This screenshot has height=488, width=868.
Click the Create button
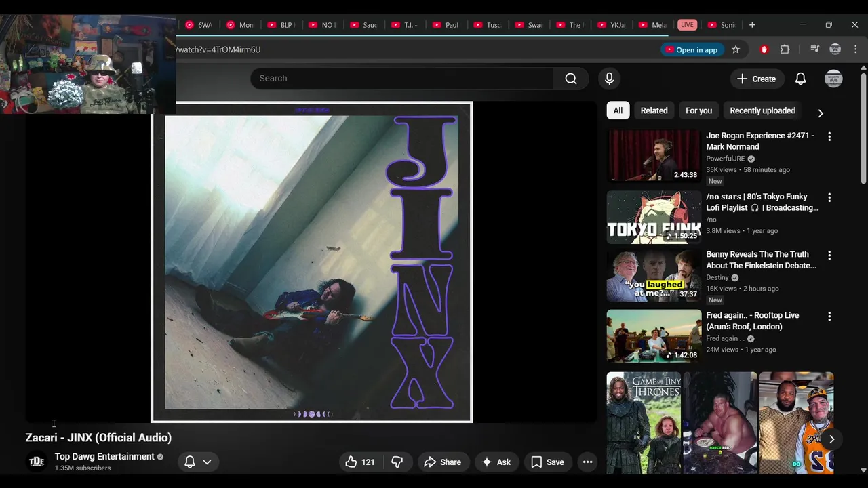pyautogui.click(x=757, y=79)
